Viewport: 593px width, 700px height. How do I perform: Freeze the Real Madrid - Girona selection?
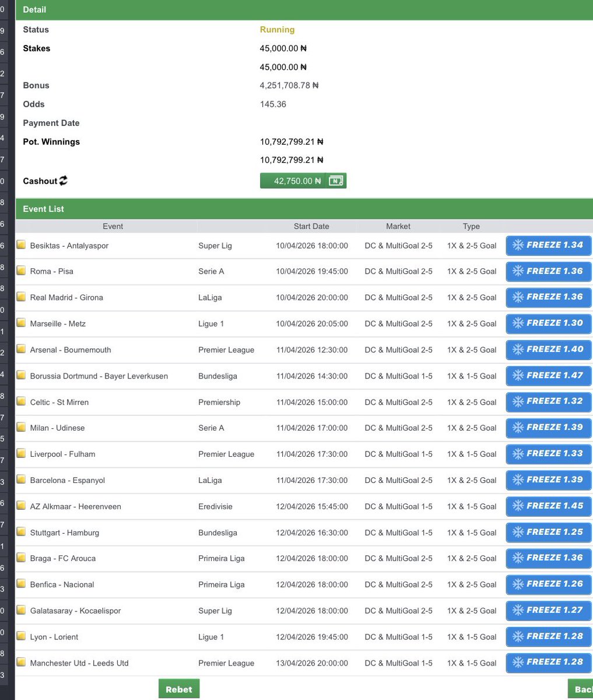(x=548, y=297)
